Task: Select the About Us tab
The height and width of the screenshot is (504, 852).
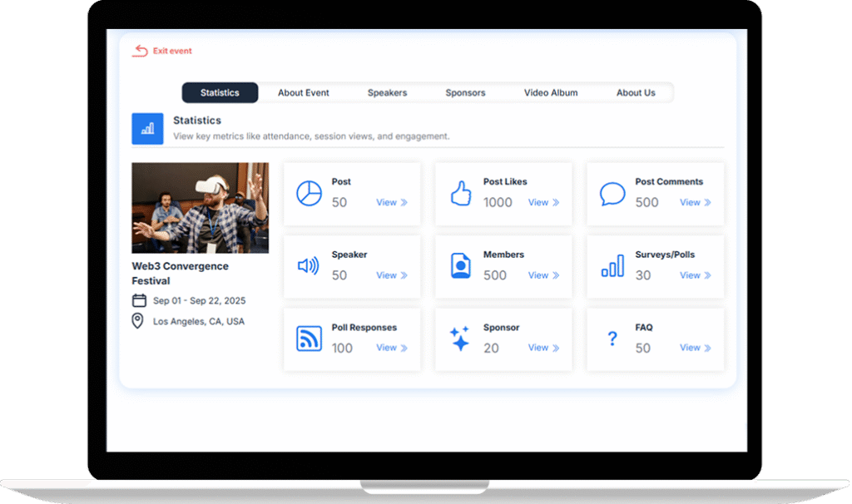Action: 636,93
